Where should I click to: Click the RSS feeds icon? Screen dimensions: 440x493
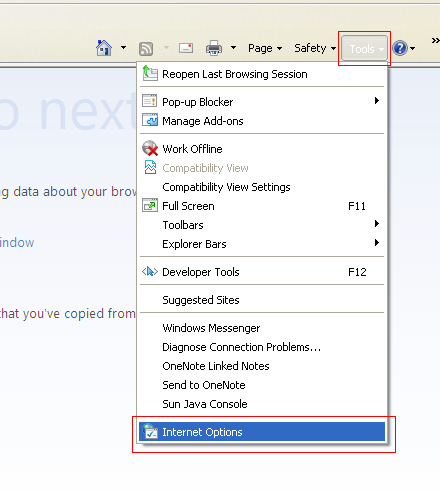click(x=146, y=49)
